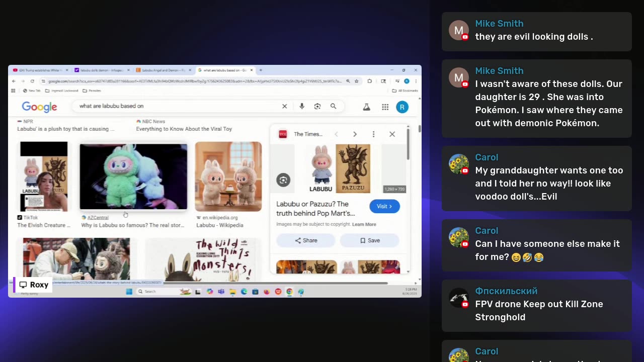The image size is (644, 362).
Task: Open Microsoft Store from the taskbar
Action: pyautogui.click(x=255, y=292)
